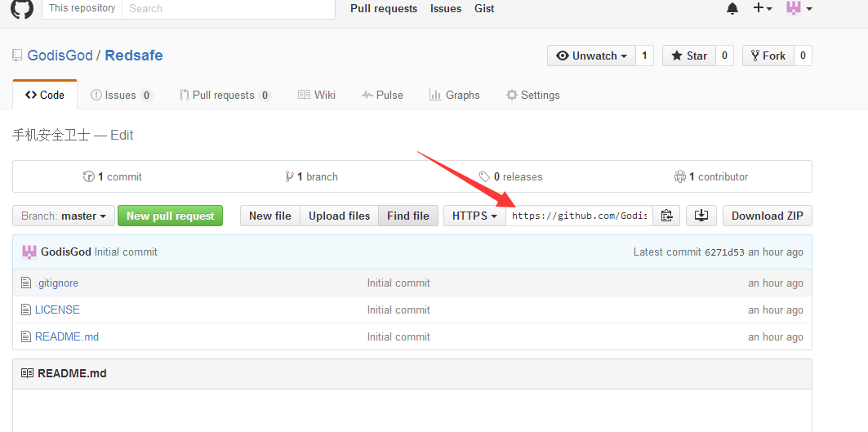Open the user avatar profile menu
The height and width of the screenshot is (432, 868).
[799, 8]
